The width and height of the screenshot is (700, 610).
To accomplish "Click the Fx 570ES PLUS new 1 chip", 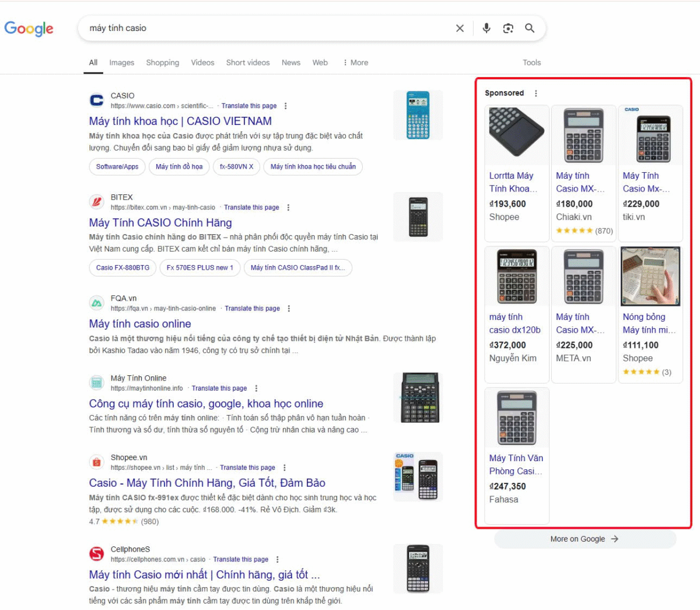I will point(200,268).
